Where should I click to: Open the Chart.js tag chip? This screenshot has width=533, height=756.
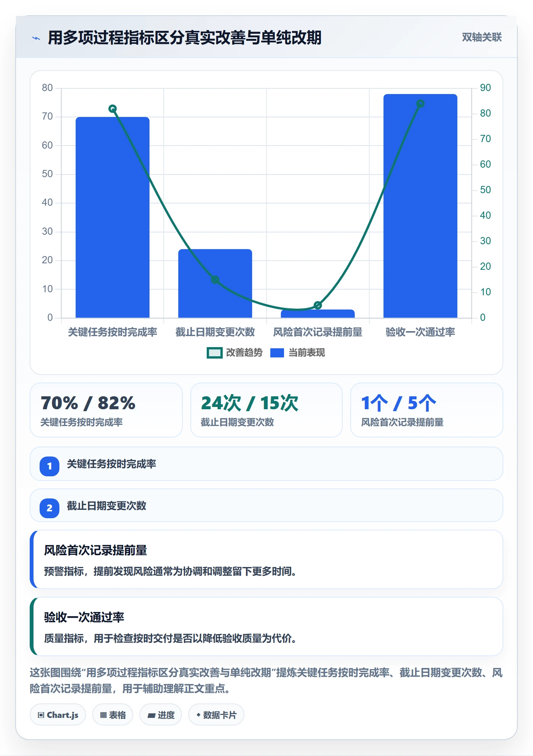[x=58, y=715]
